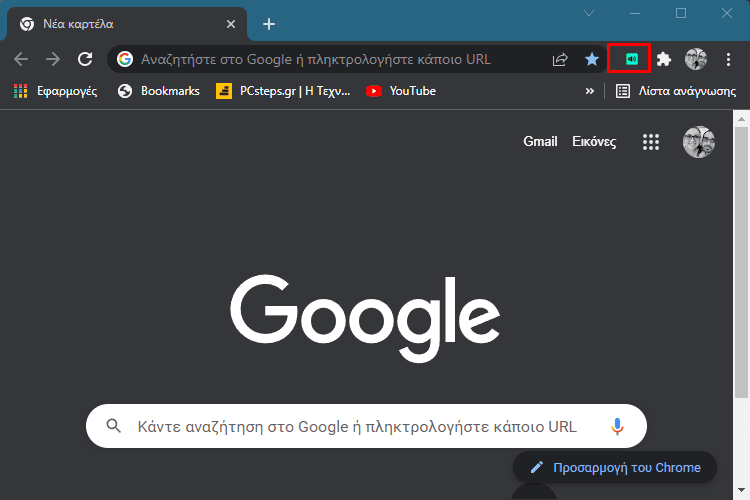This screenshot has width=750, height=500.
Task: Click the magnifier icon in search box
Action: click(113, 425)
